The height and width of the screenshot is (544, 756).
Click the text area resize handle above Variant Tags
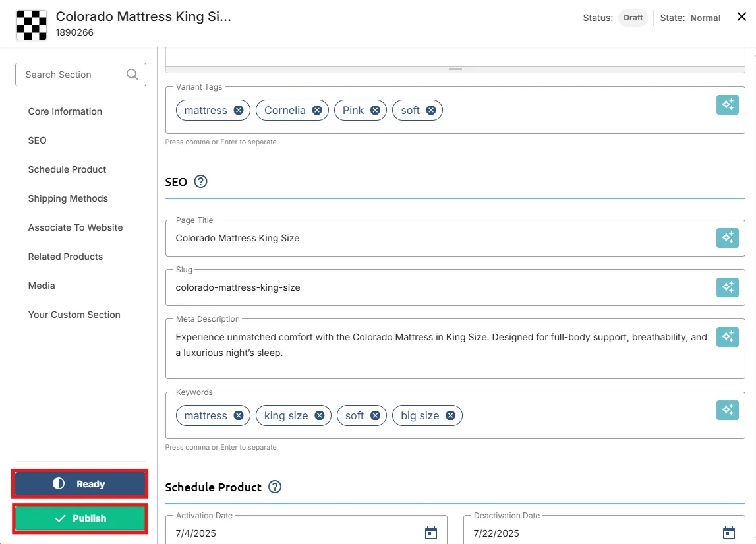click(455, 69)
